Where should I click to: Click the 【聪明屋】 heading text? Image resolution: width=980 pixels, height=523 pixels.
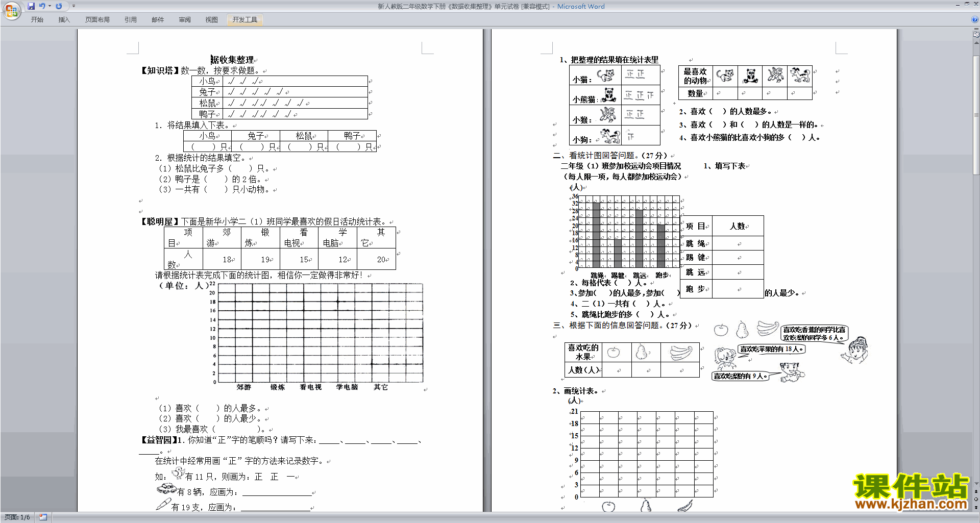pyautogui.click(x=159, y=221)
